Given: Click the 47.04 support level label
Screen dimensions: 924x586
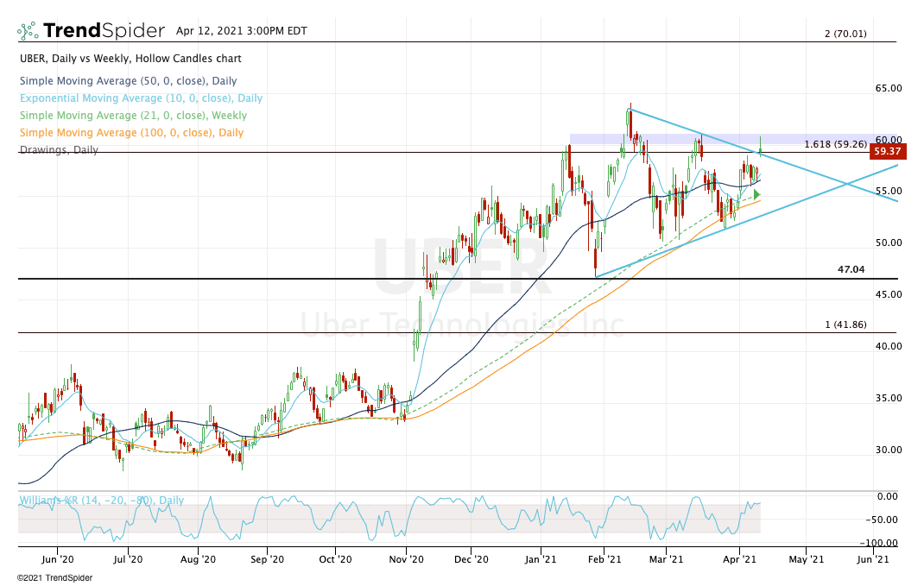Looking at the screenshot, I should (851, 269).
